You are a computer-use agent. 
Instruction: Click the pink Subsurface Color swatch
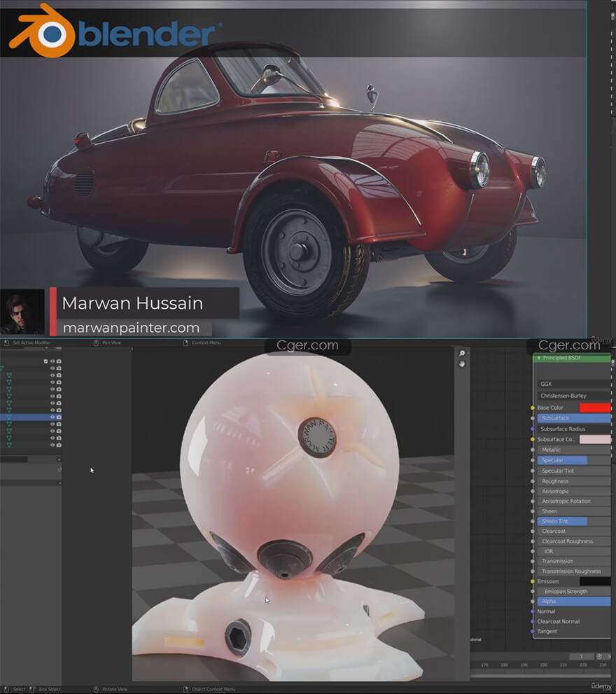coord(595,440)
